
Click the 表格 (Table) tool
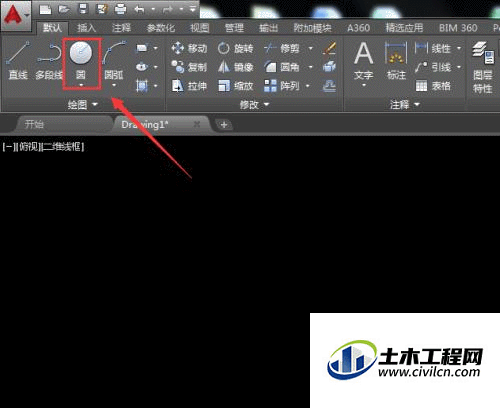[433, 86]
